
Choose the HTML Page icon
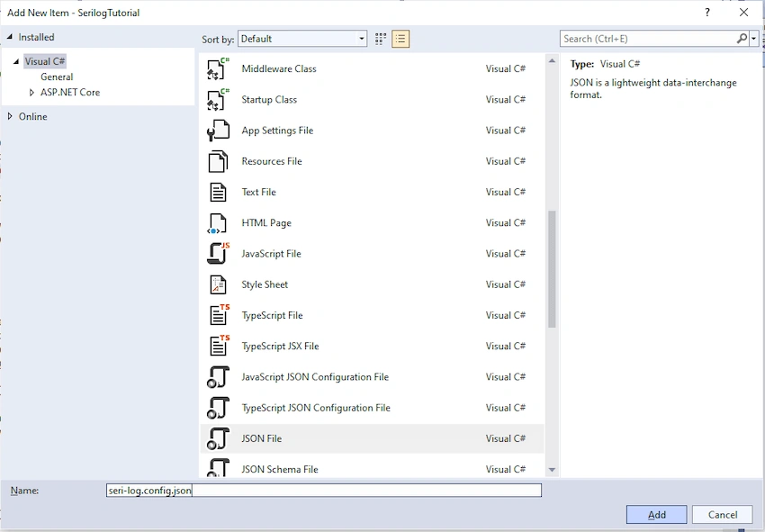tap(217, 223)
